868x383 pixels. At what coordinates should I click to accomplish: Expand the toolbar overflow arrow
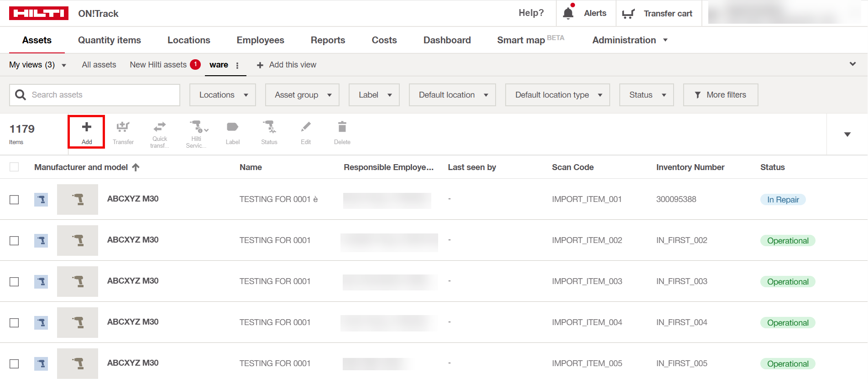click(847, 135)
